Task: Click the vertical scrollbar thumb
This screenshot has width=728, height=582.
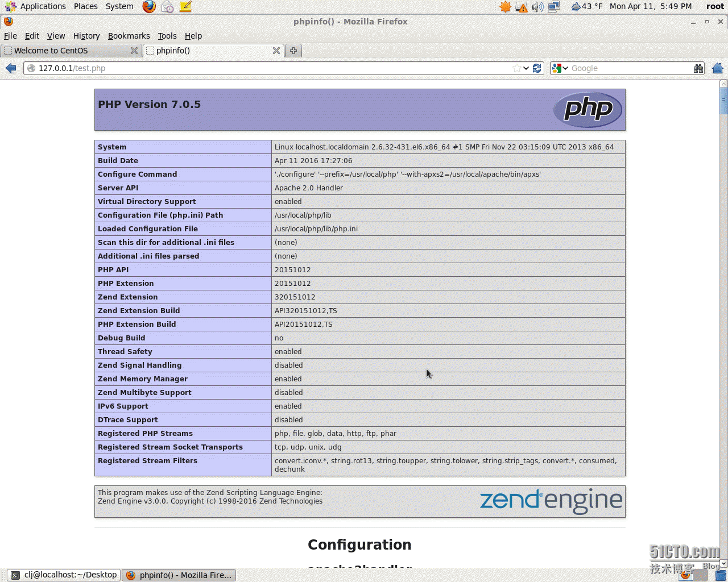Action: click(x=723, y=101)
